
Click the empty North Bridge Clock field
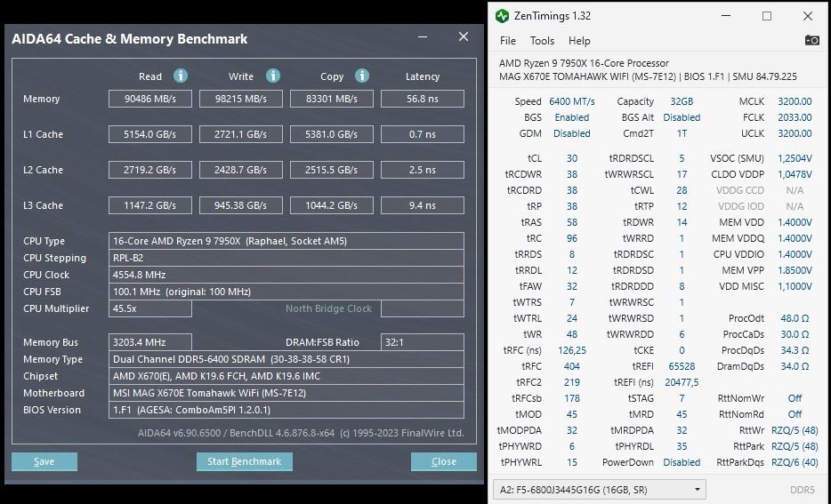(423, 308)
